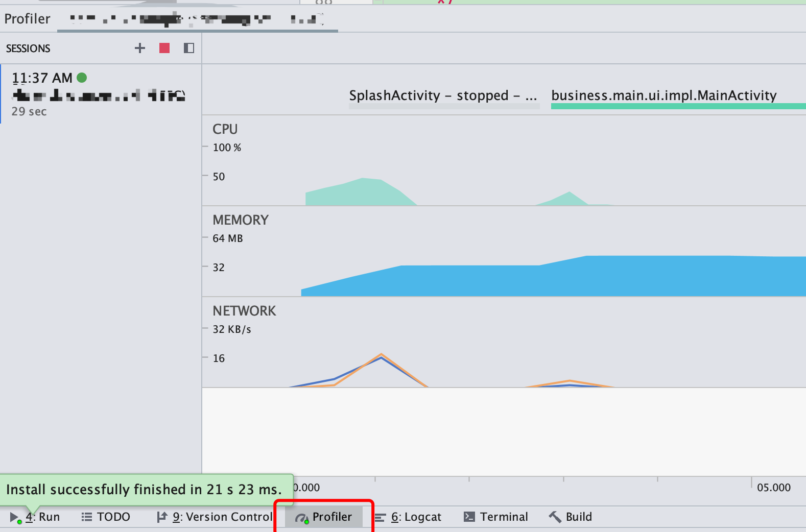Open the CPU profiler timeline
The image size is (806, 532).
[504, 160]
